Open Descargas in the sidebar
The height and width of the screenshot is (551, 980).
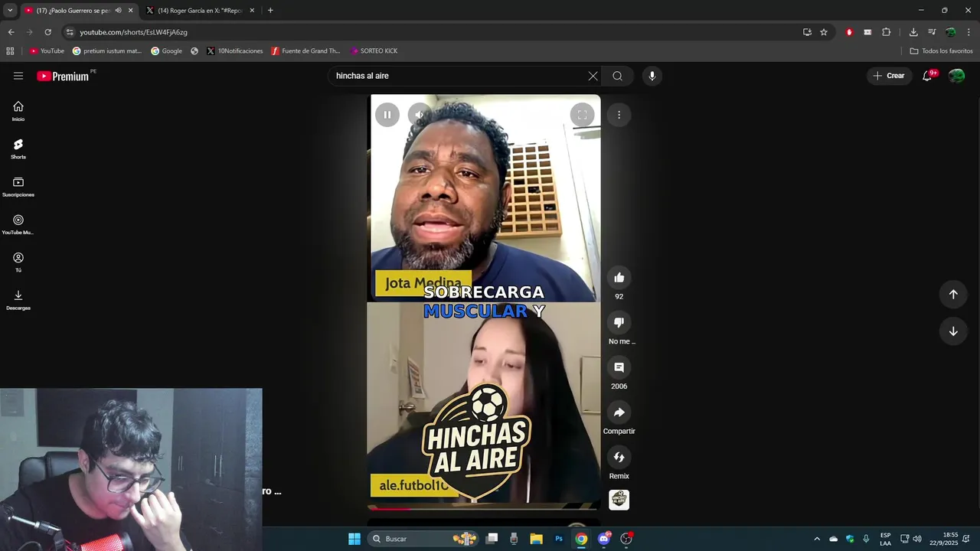(x=18, y=300)
